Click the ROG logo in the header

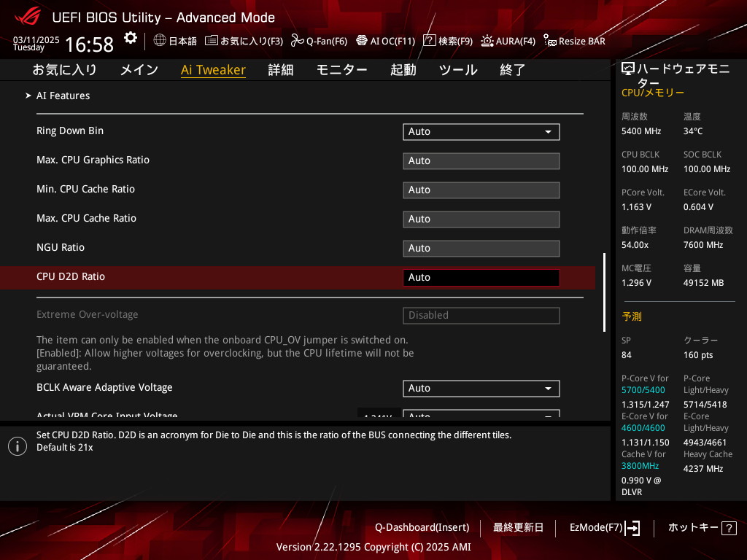coord(28,16)
